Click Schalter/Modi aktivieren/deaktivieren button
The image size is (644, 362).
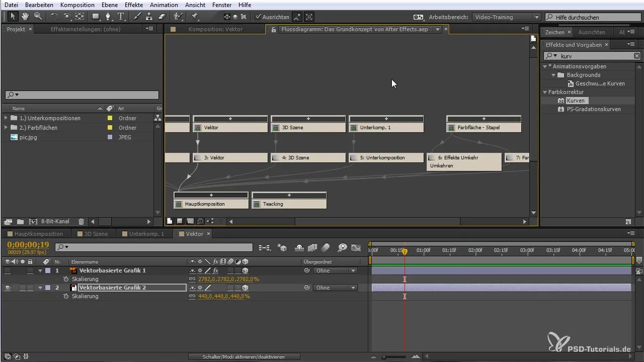click(x=244, y=356)
